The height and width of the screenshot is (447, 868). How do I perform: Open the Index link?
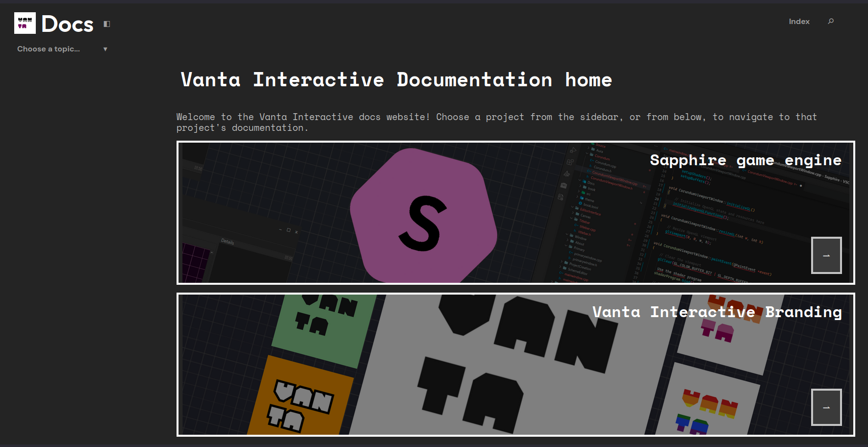point(799,22)
